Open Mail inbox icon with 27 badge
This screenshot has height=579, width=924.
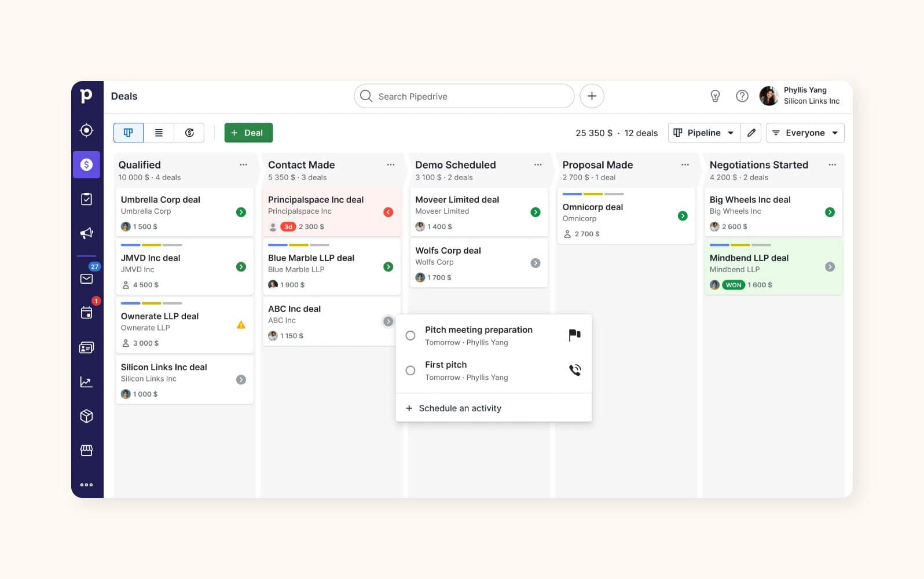coord(86,278)
